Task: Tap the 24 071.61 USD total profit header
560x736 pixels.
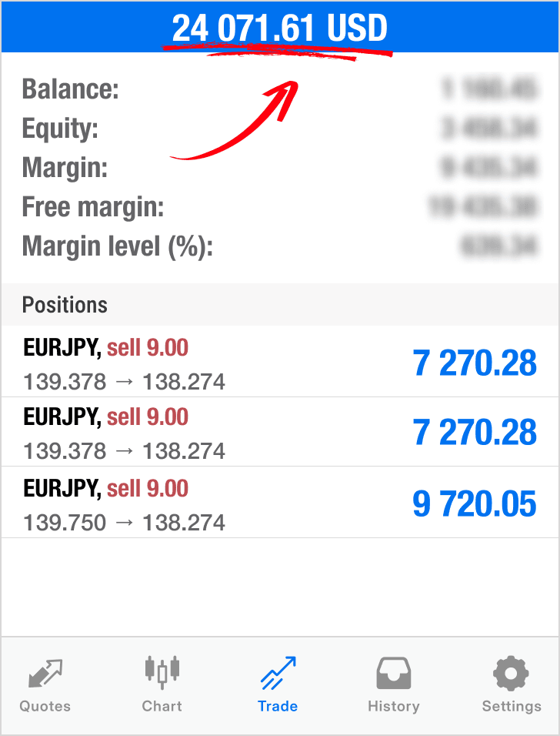Action: [279, 28]
